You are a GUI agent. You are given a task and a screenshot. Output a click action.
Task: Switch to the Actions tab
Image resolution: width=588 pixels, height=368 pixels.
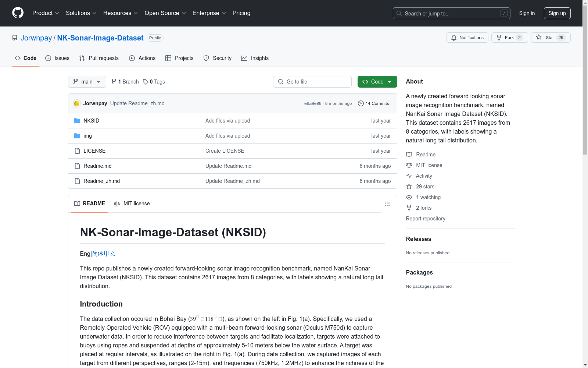tap(142, 58)
